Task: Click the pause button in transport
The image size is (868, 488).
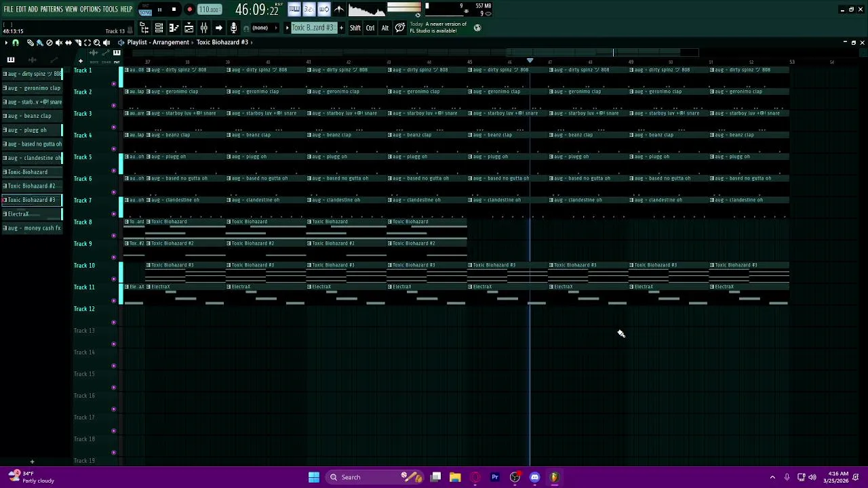Action: [x=159, y=9]
